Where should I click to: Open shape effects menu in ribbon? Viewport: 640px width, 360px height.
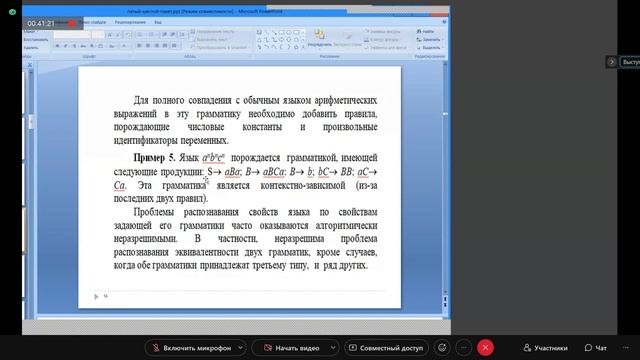pyautogui.click(x=385, y=48)
